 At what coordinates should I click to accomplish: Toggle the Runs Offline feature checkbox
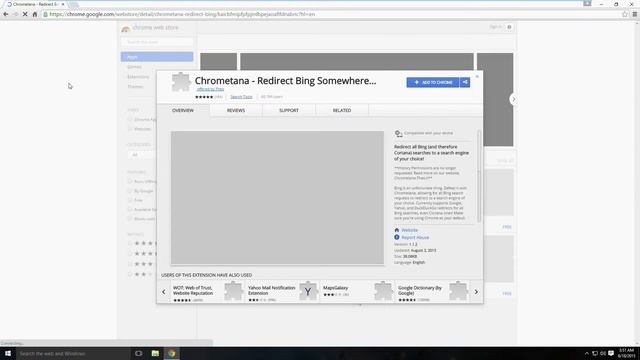click(130, 181)
